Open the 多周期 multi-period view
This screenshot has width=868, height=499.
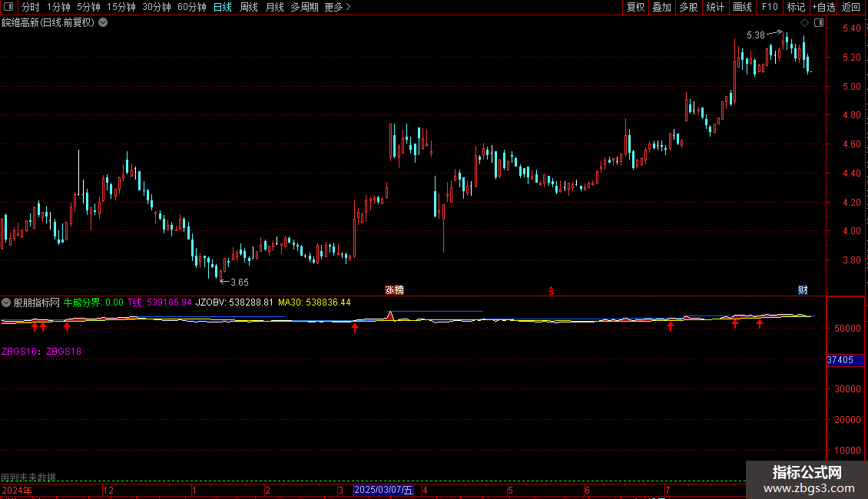tap(304, 7)
